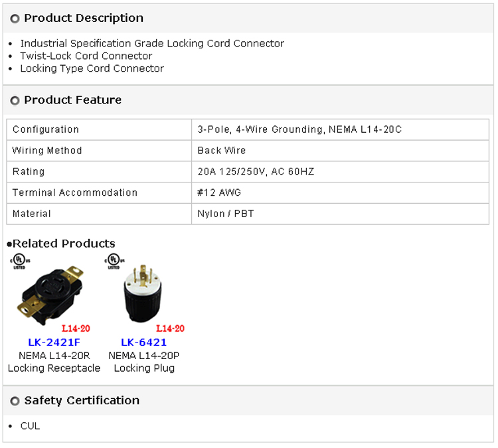Click the Back Wire wiring method cell
This screenshot has width=498, height=448.
click(x=222, y=151)
